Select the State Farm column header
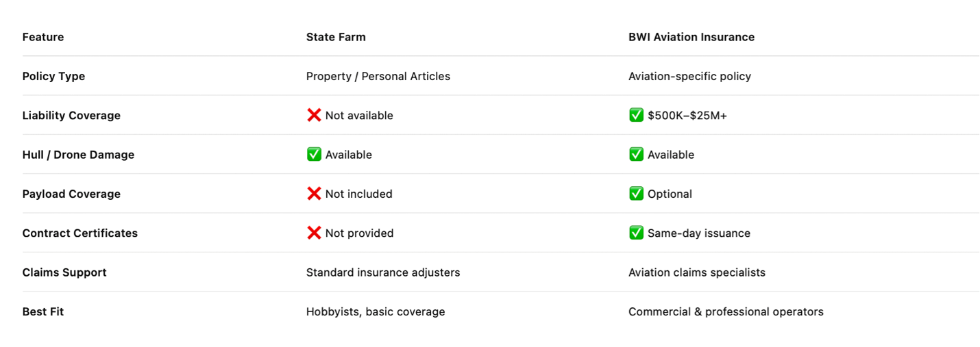The image size is (980, 347). 336,37
